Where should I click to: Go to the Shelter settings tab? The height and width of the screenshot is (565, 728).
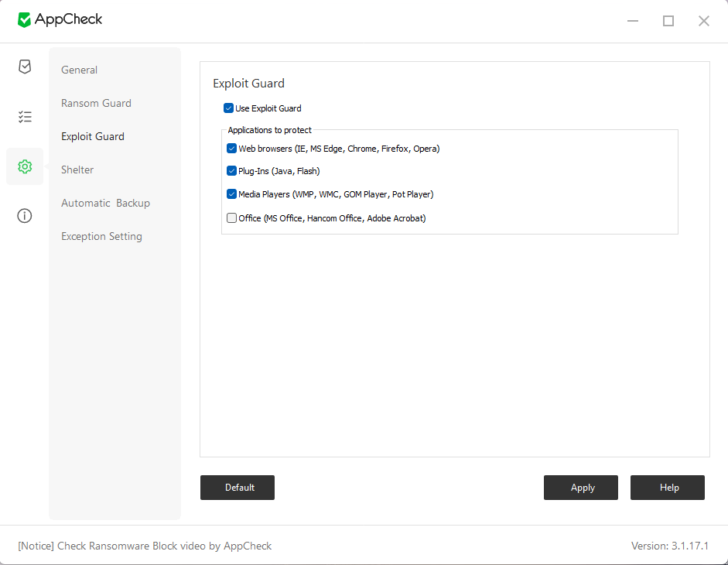(x=77, y=169)
